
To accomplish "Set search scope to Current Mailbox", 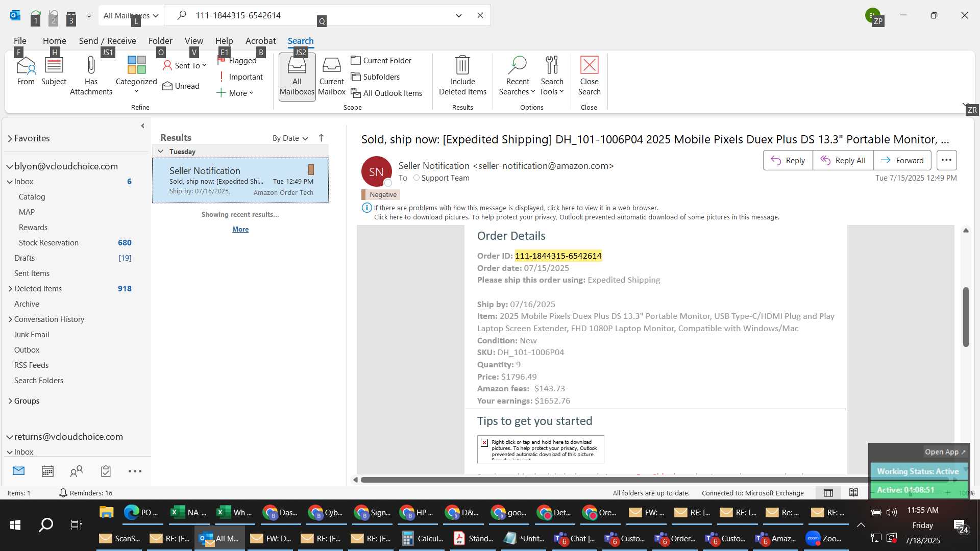I will (x=332, y=77).
